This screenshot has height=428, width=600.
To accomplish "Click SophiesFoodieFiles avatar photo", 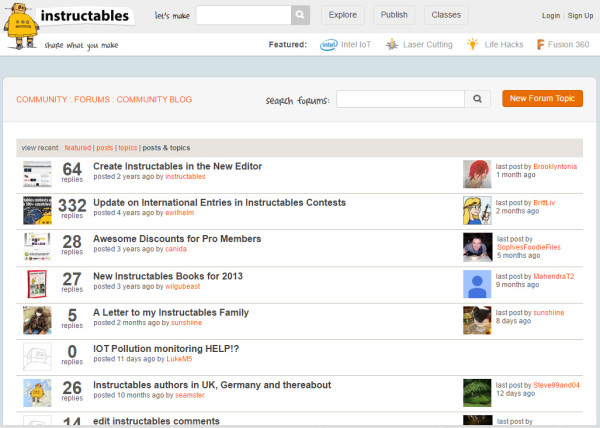I will point(478,247).
